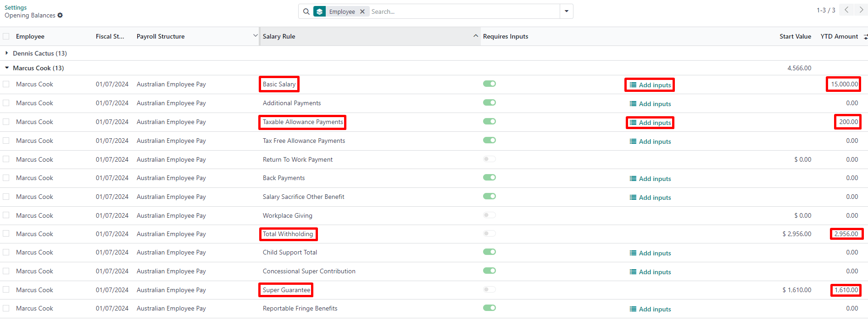The width and height of the screenshot is (868, 322).
Task: Click the Opening Balances gear icon
Action: tap(60, 15)
